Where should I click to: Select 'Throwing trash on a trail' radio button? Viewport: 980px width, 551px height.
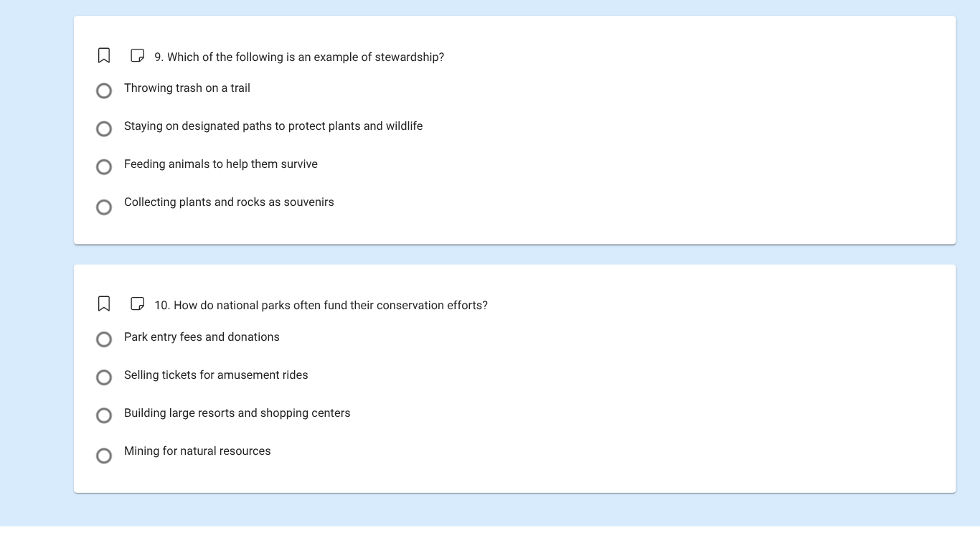104,91
